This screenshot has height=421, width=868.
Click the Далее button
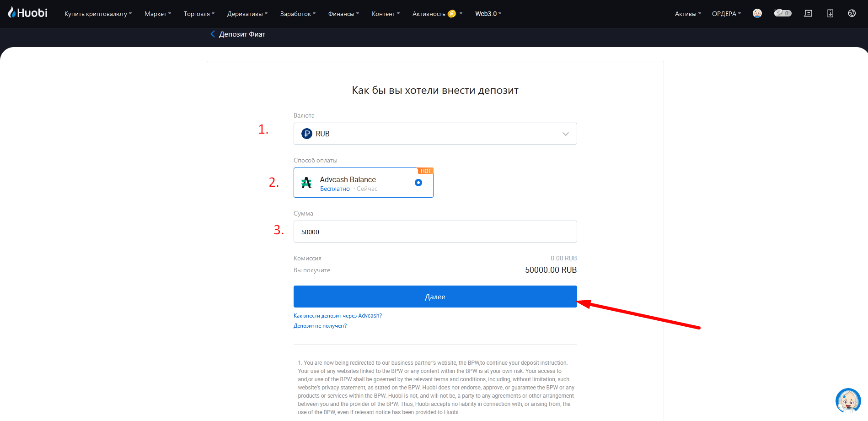(x=435, y=297)
